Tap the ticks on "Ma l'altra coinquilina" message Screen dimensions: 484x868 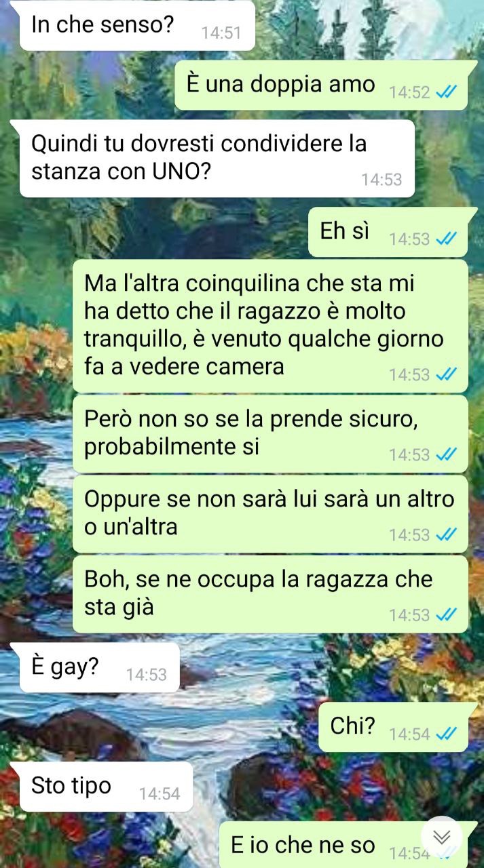pos(446,375)
